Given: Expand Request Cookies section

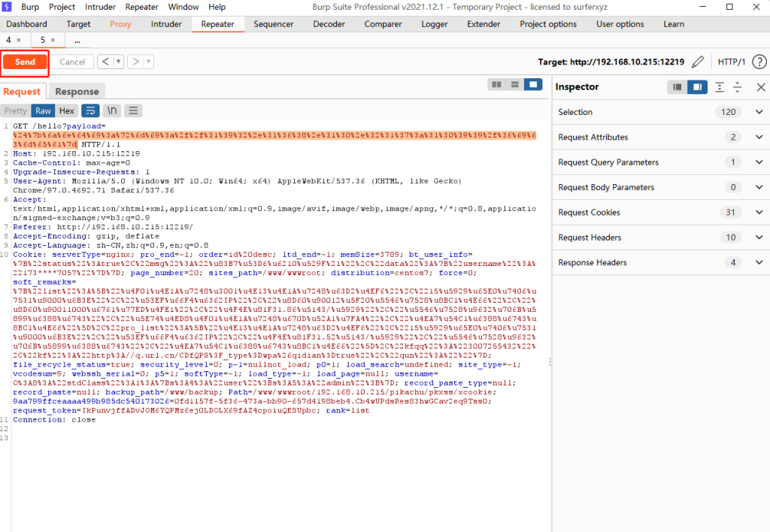Looking at the screenshot, I should (759, 212).
